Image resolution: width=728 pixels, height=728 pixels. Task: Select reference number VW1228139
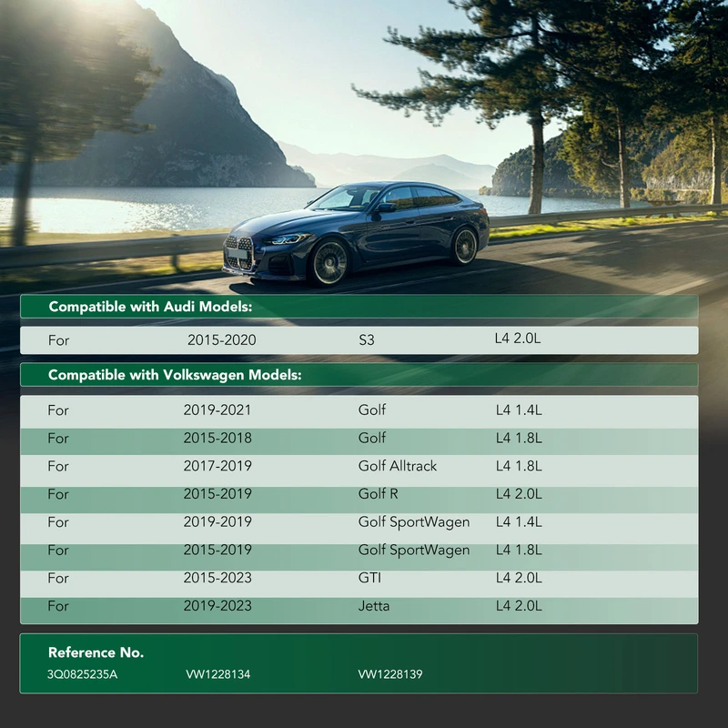(390, 674)
